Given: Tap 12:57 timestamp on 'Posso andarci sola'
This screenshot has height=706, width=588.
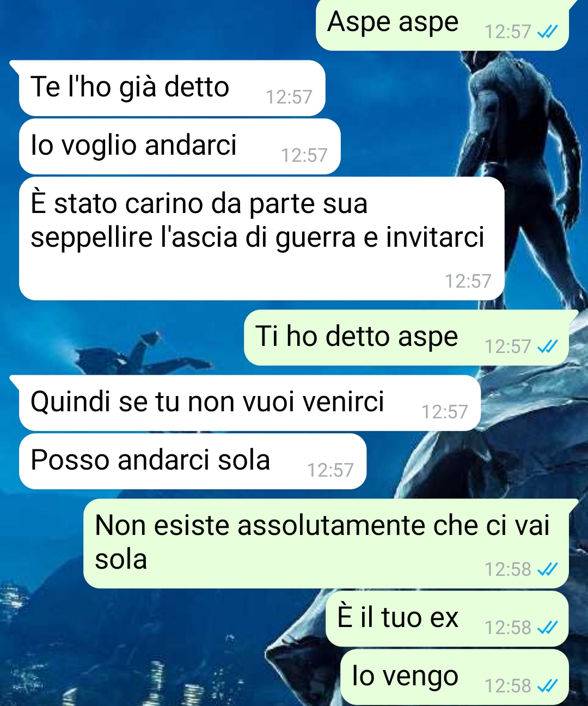Looking at the screenshot, I should click(330, 470).
